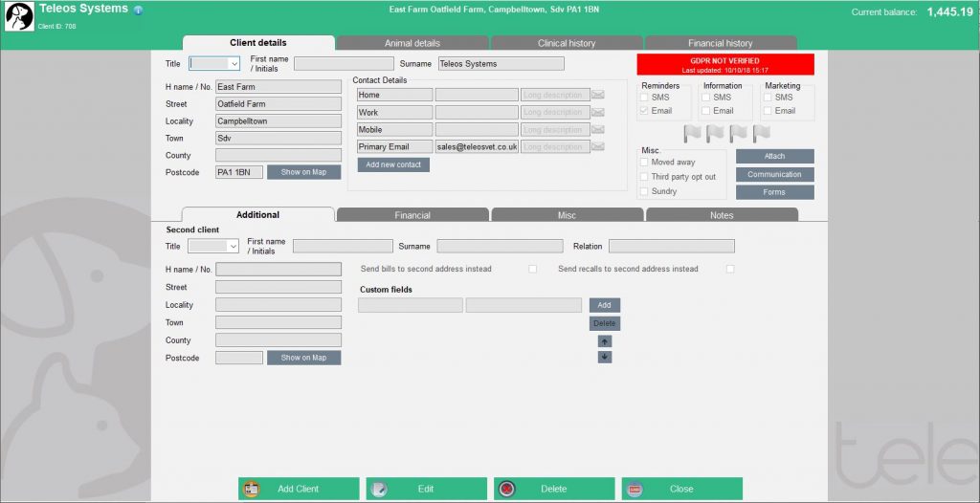
Task: Click the info icon beside Teleos Systems
Action: point(139,10)
